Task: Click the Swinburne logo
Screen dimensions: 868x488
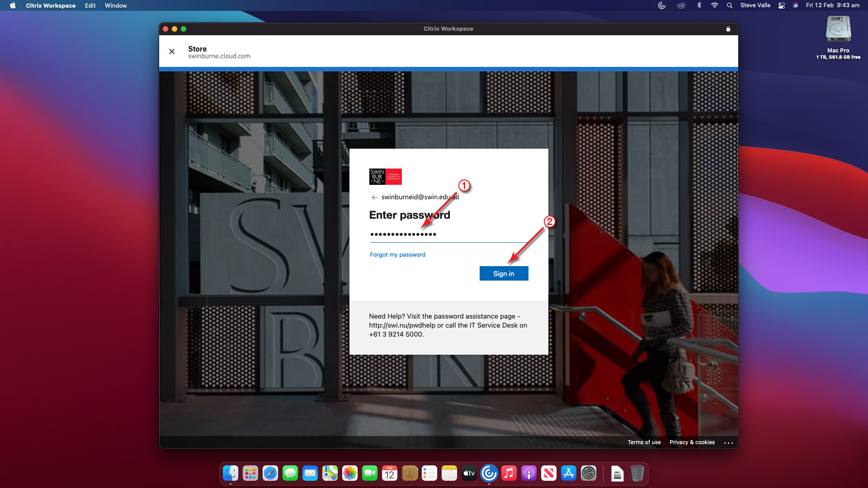Action: (x=385, y=177)
